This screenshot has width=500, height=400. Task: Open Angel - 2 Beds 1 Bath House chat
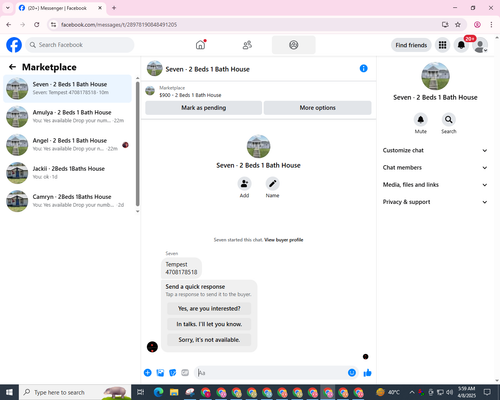pos(67,145)
